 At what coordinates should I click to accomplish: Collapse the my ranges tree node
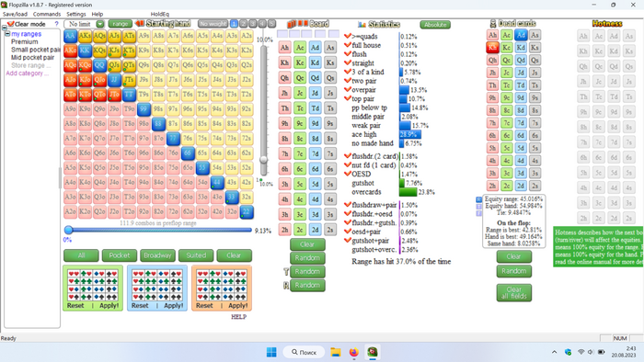click(7, 34)
